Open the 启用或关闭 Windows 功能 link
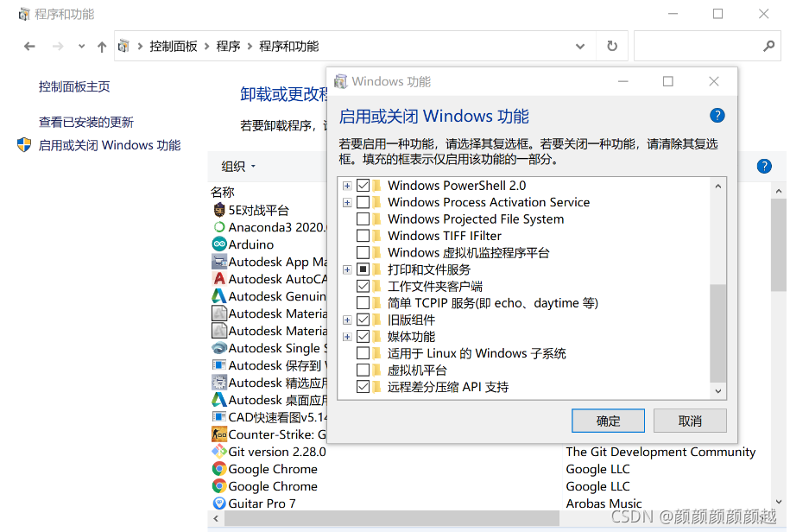Image resolution: width=790 pixels, height=532 pixels. click(x=110, y=145)
